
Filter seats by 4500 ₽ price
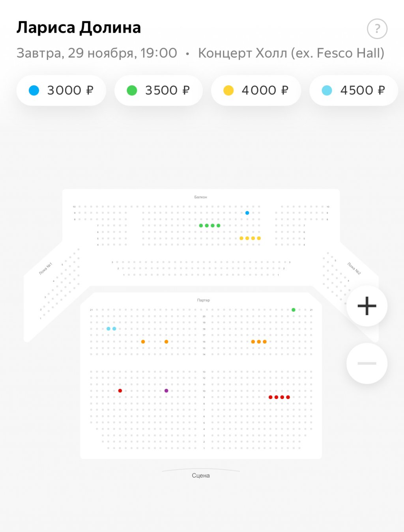[x=353, y=90]
